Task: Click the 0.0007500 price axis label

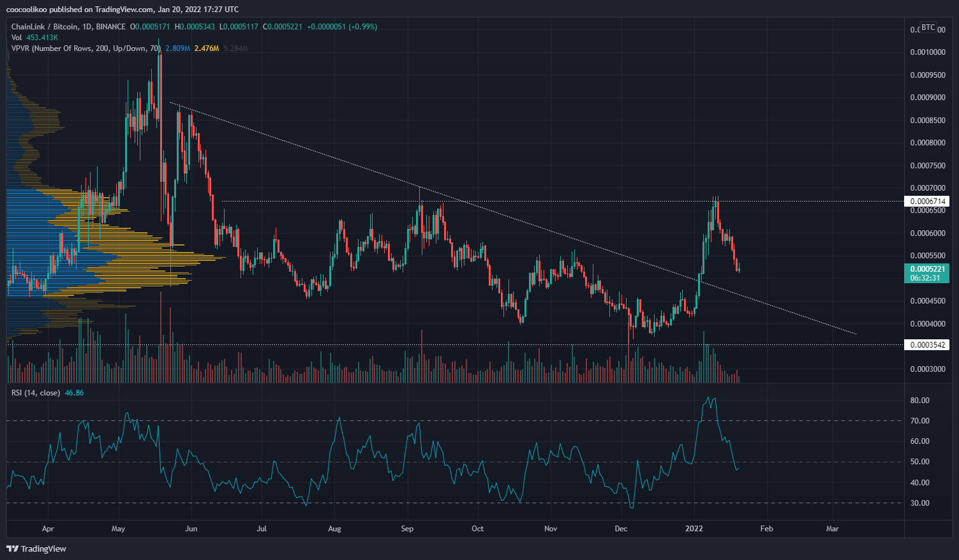Action: point(928,166)
